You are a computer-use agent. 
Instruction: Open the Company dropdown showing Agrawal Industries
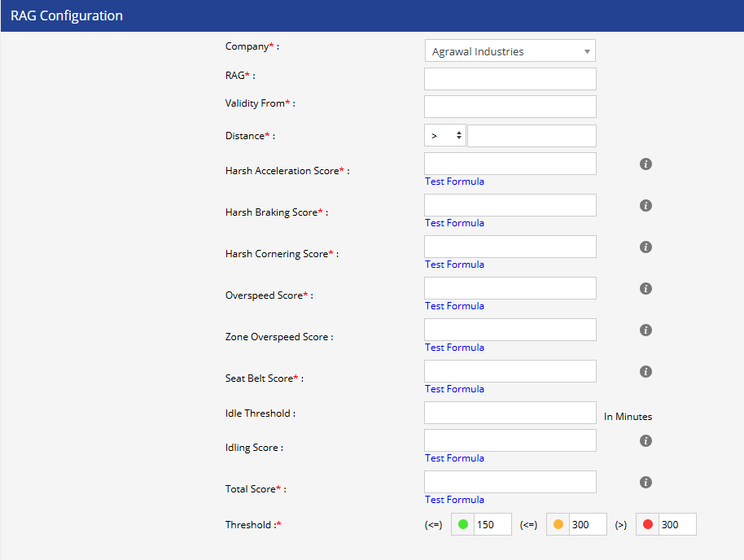pos(510,50)
